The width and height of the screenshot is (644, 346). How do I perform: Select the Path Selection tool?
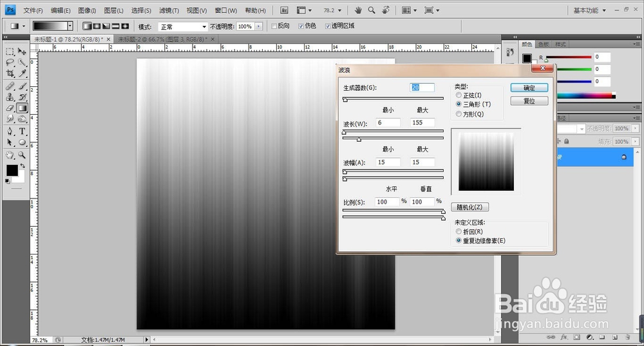pos(10,142)
